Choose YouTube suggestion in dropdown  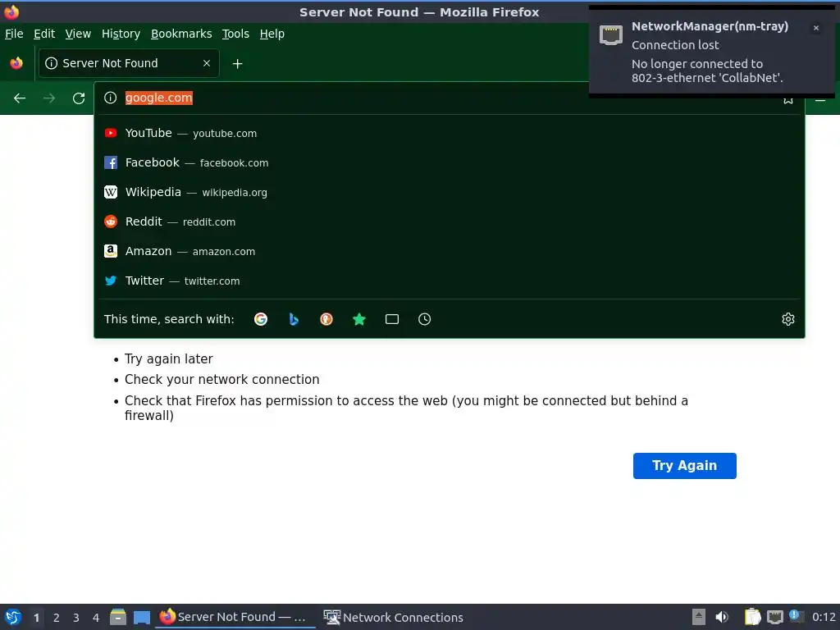(450, 133)
